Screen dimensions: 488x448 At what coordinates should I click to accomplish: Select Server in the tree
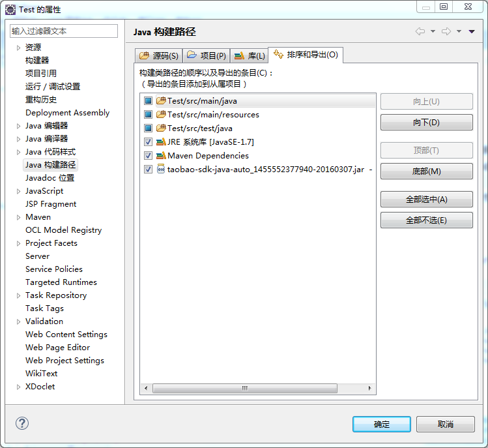click(37, 256)
